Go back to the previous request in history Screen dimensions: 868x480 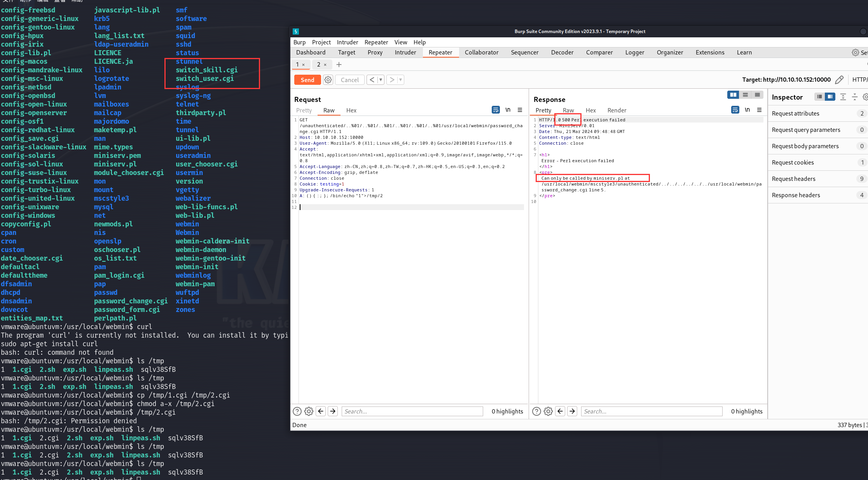[372, 80]
